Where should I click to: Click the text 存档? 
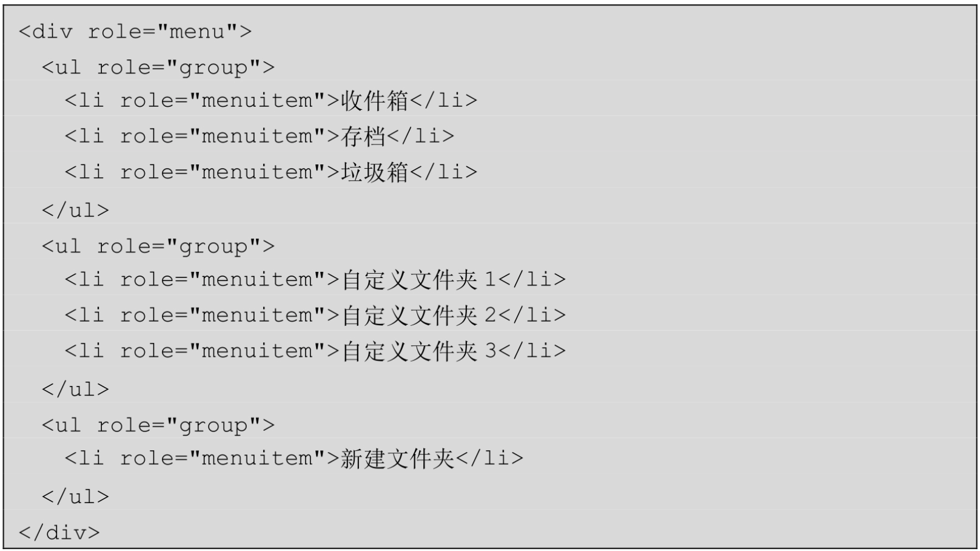tap(363, 137)
